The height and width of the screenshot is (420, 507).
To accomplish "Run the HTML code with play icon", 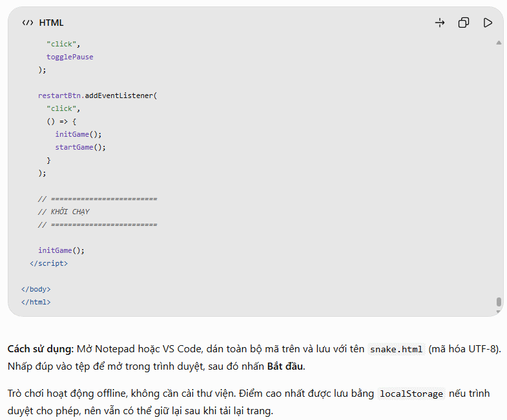I will (x=488, y=23).
